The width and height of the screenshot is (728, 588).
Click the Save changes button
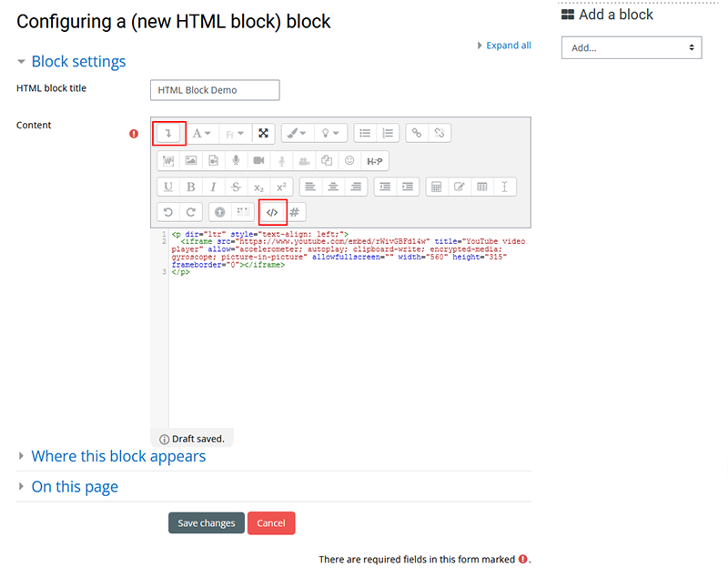206,522
